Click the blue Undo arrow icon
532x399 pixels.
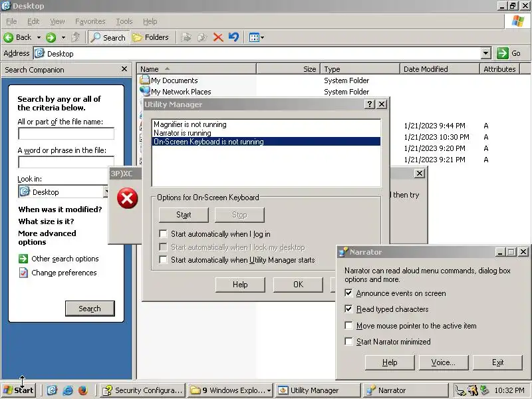click(234, 37)
